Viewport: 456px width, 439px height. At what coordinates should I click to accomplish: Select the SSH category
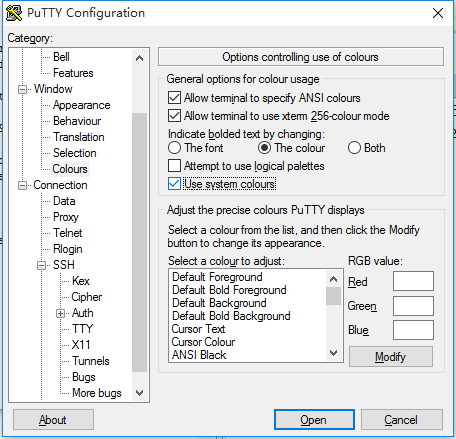(x=64, y=265)
